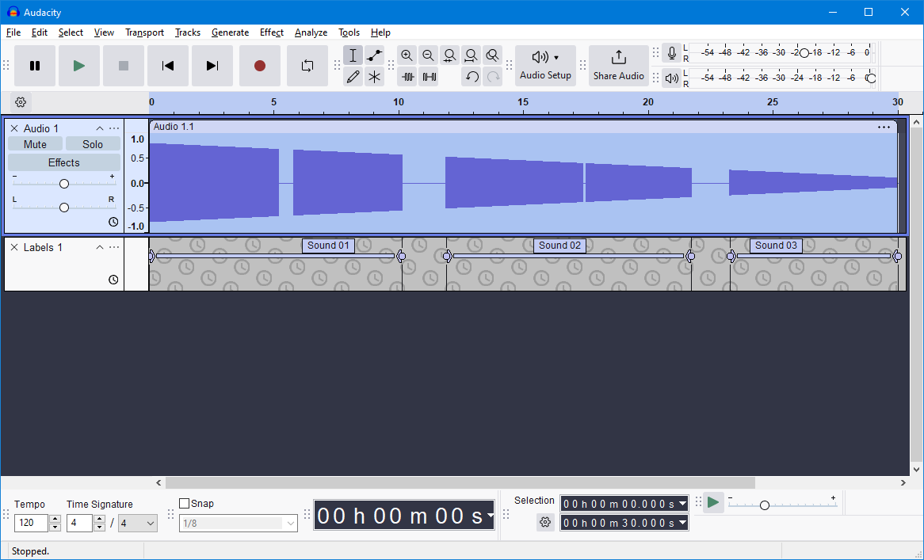This screenshot has width=924, height=560.
Task: Click the Audio 1 gain slider knob
Action: click(64, 184)
